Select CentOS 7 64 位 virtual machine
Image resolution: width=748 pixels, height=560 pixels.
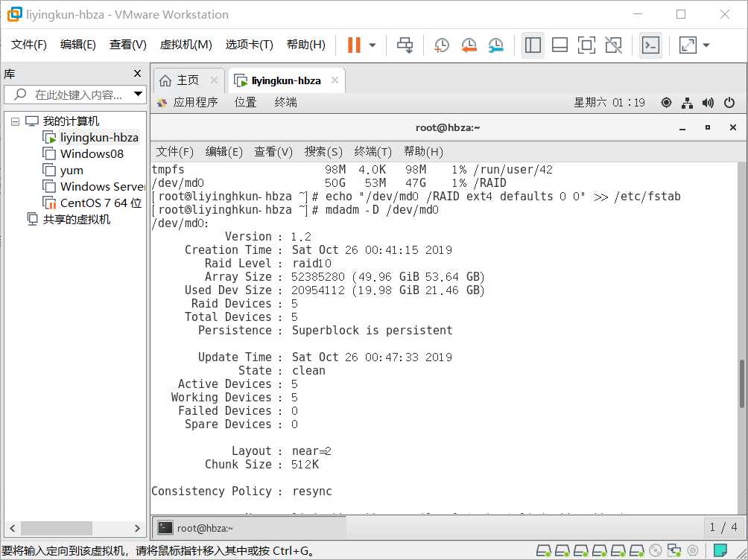[x=92, y=203]
